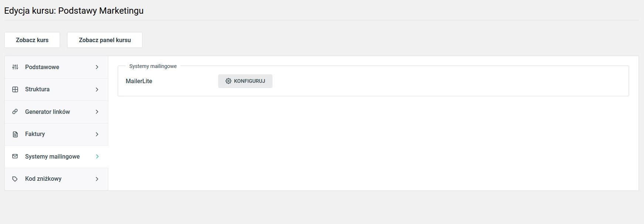Select the Kod zniżkowy tab
Screen dimensions: 644x224
56,179
